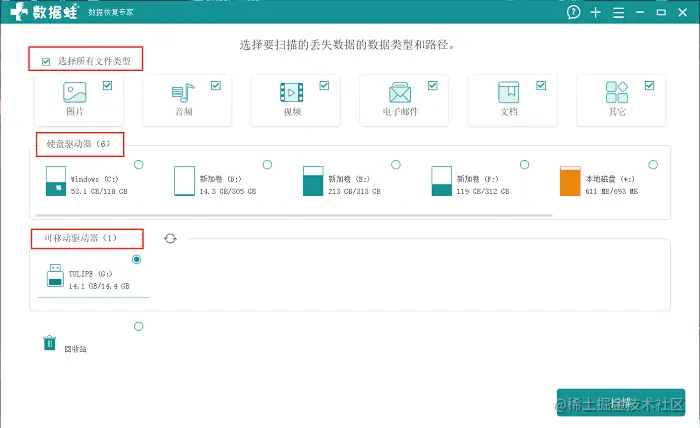Click the scan button at bottom right
700x428 pixels.
(x=621, y=403)
